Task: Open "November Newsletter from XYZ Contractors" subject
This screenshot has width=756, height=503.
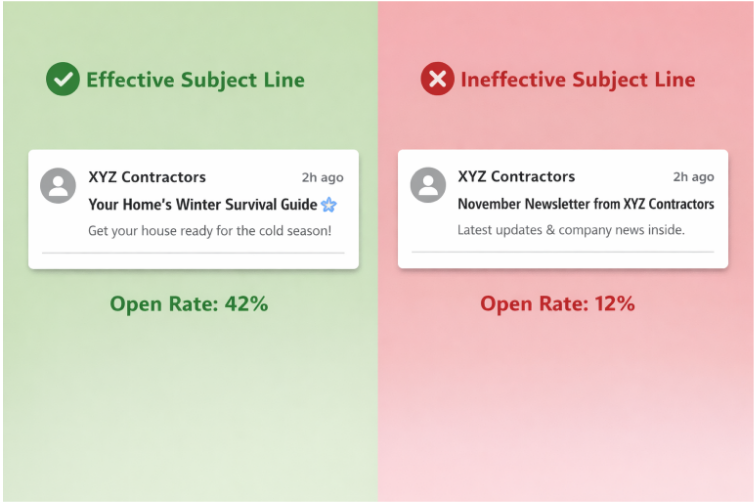Action: [585, 205]
